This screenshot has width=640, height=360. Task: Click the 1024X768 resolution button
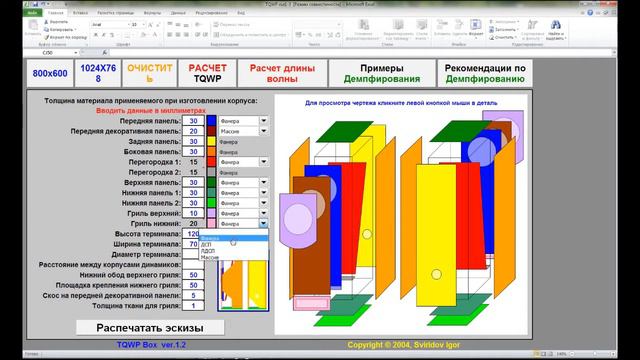coord(98,73)
